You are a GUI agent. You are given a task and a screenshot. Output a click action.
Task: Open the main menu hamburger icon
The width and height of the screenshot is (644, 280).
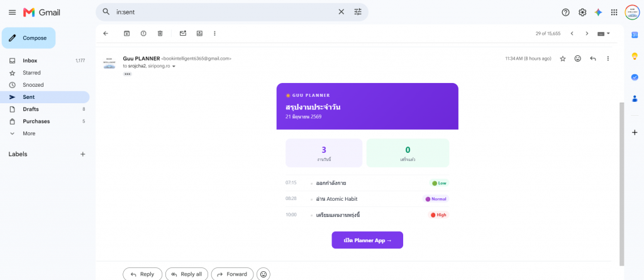pyautogui.click(x=13, y=13)
